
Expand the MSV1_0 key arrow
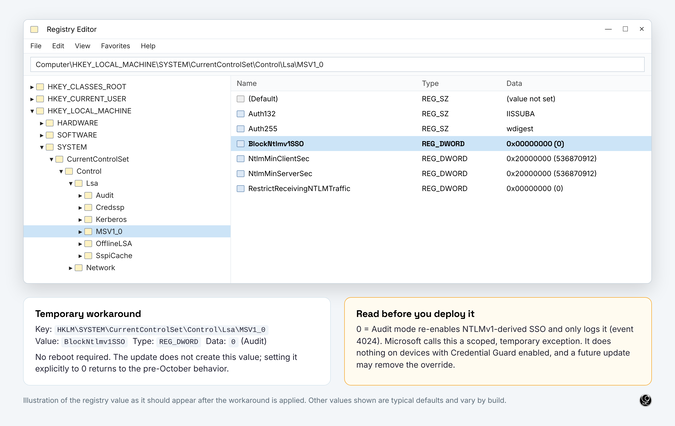[80, 232]
